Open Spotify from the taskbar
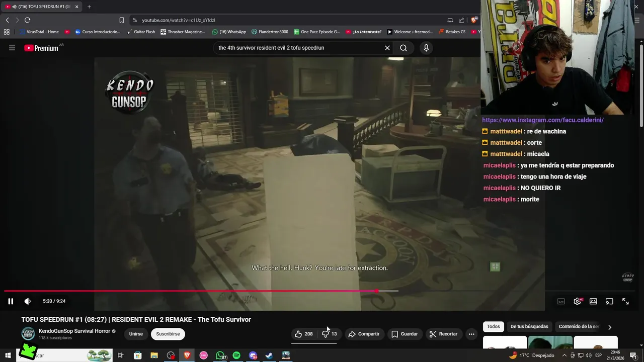Screen dimensions: 644x362 (x=236, y=355)
